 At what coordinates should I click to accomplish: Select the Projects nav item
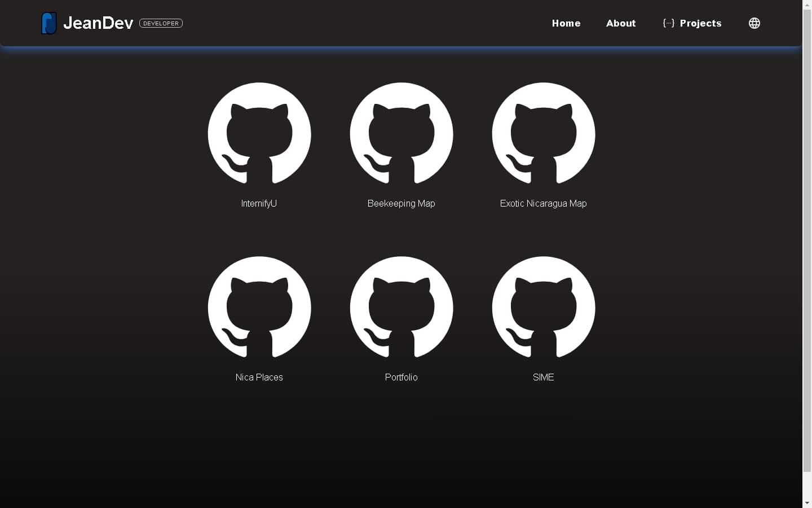700,23
